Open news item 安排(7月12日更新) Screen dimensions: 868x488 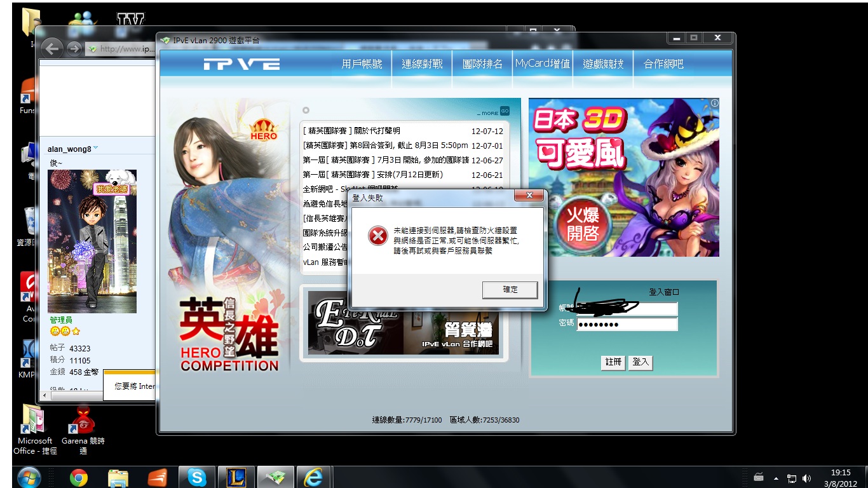[372, 175]
